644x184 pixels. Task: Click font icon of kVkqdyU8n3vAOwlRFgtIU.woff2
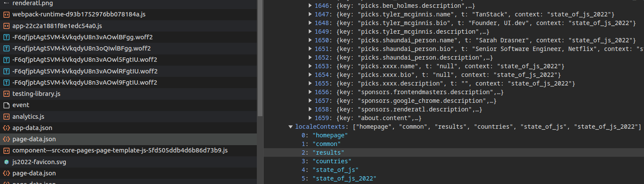click(x=6, y=71)
